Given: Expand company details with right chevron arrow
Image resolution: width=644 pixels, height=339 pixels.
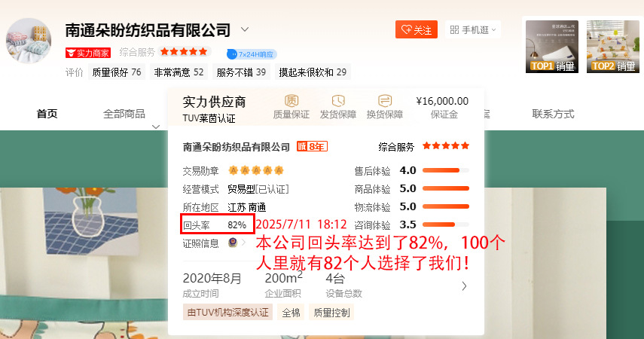Looking at the screenshot, I should point(464,286).
